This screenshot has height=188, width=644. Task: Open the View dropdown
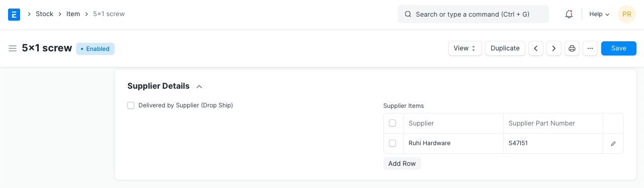click(465, 48)
